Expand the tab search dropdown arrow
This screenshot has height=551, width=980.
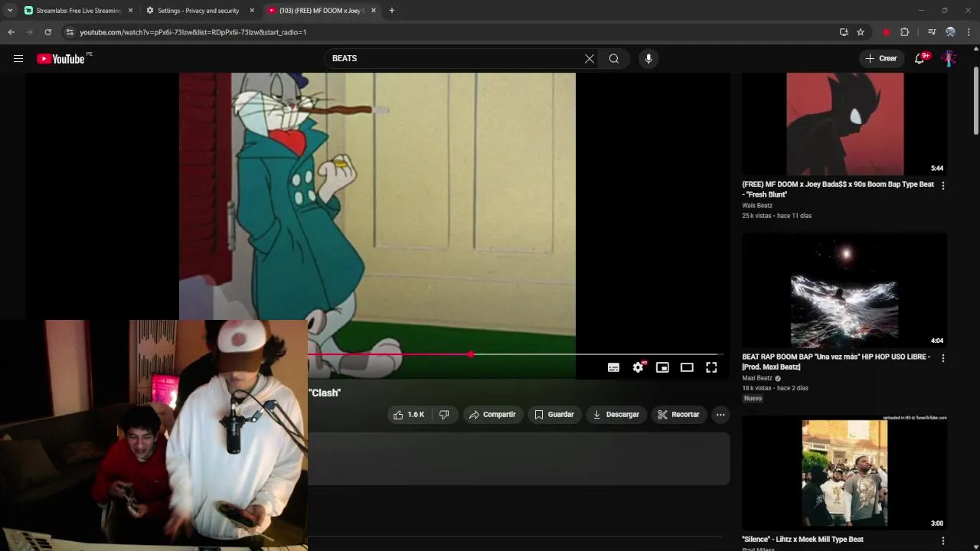tap(9, 11)
